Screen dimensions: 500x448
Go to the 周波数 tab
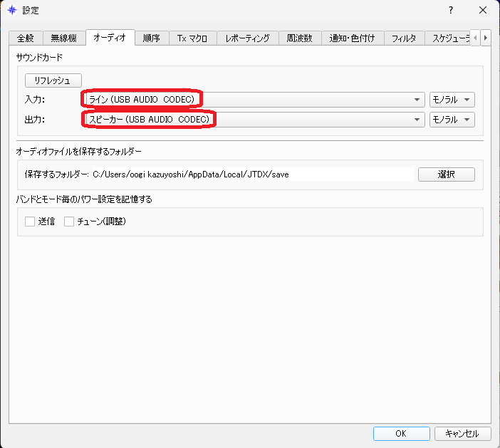(300, 38)
